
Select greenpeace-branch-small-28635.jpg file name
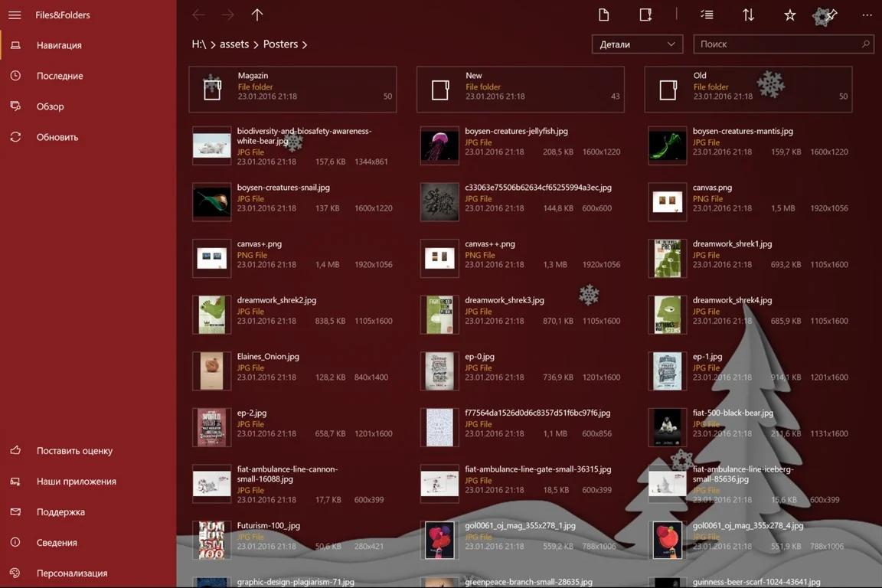click(528, 582)
